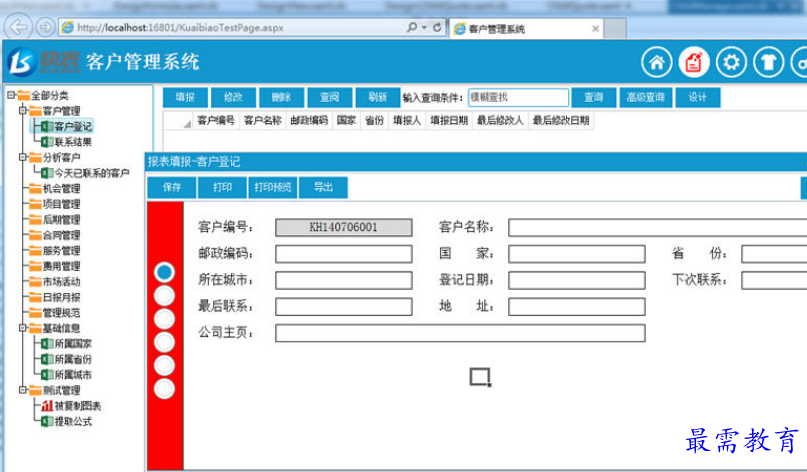Click the 模糊查找 search input field
The width and height of the screenshot is (807, 472).
(517, 97)
